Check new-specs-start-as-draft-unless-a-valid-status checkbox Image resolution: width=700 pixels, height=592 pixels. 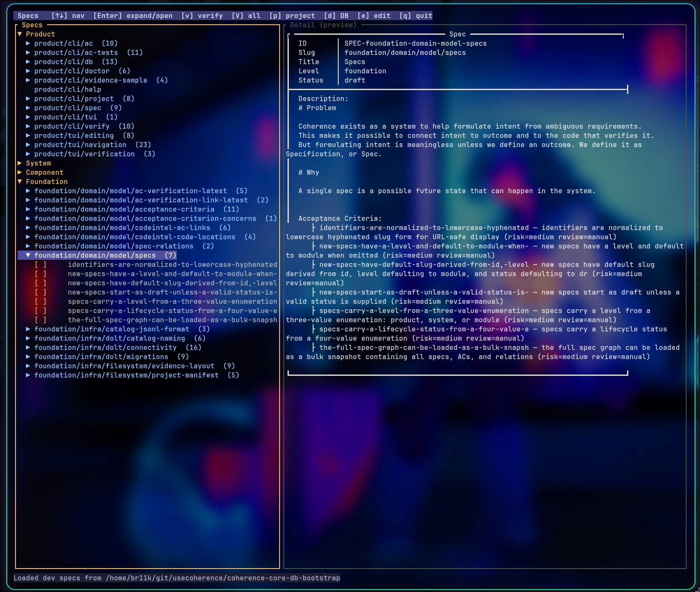pyautogui.click(x=41, y=292)
